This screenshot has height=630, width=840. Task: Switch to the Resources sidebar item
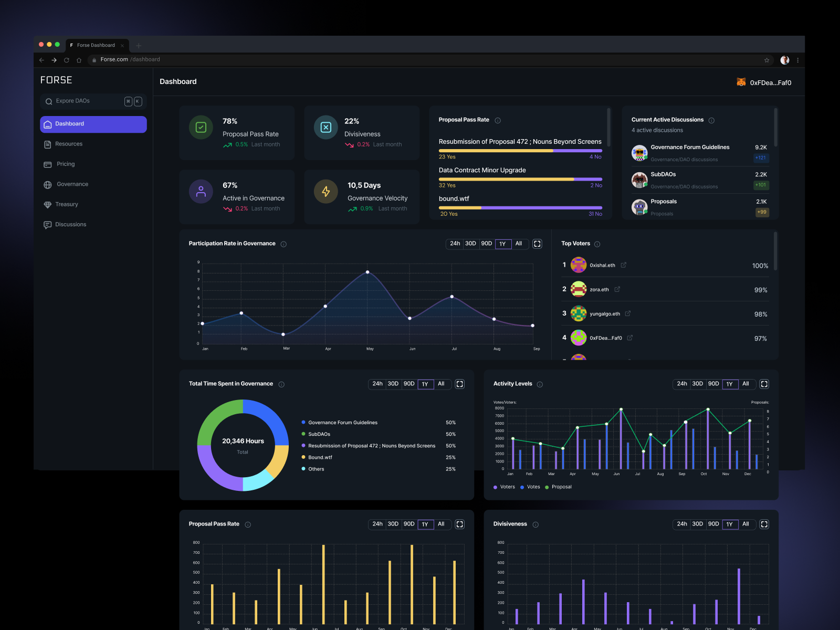[68, 144]
